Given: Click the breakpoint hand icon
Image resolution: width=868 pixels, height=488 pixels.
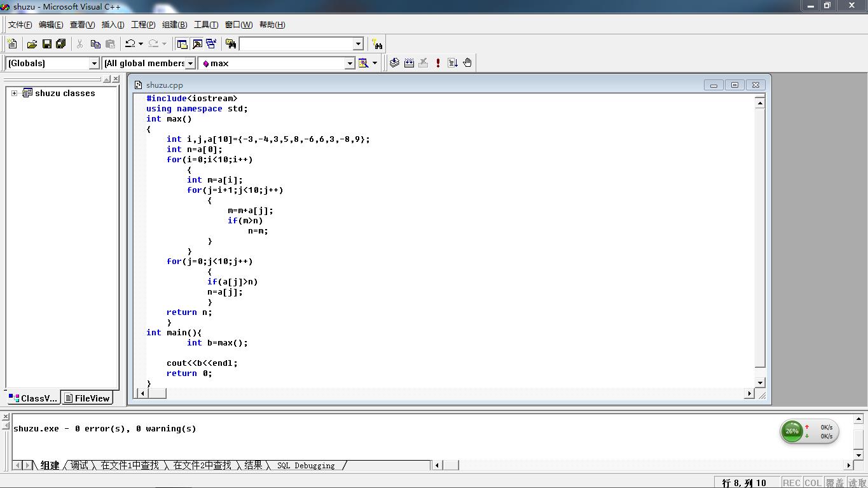Looking at the screenshot, I should click(x=467, y=62).
